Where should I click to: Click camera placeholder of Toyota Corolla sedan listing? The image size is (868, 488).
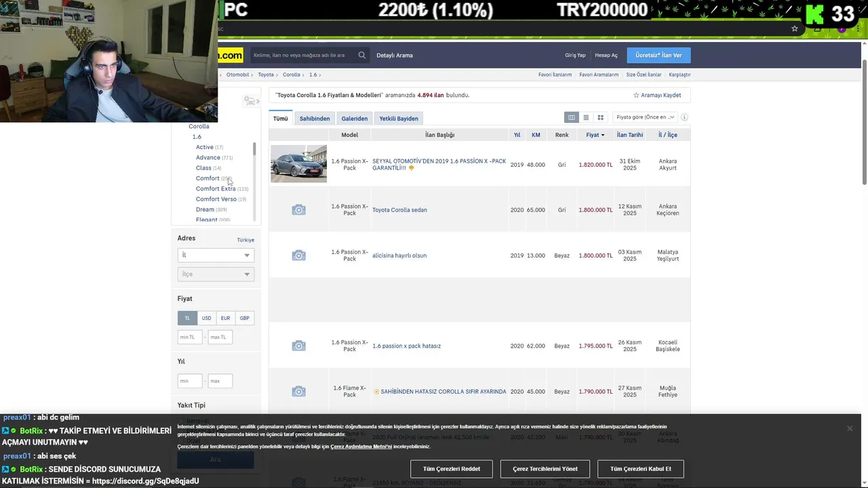click(298, 210)
